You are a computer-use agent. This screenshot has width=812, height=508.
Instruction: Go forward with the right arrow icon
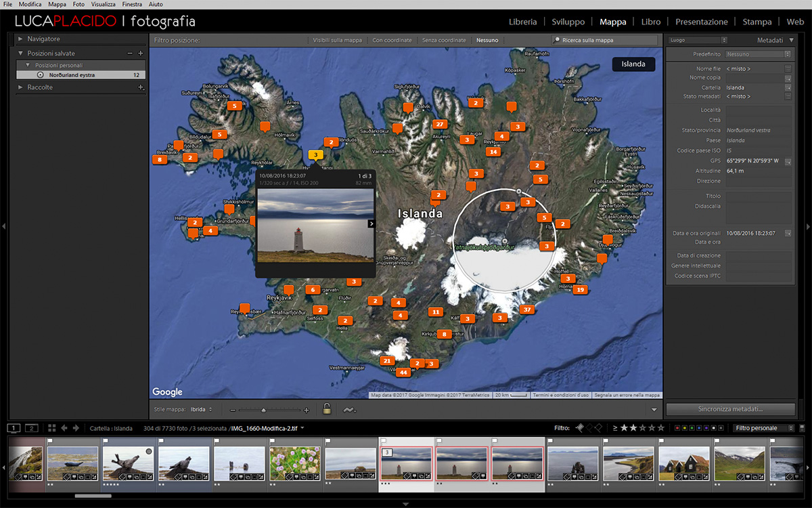(x=76, y=428)
